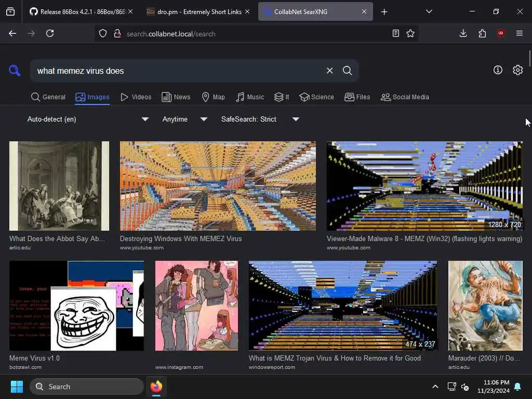This screenshot has width=532, height=399.
Task: Open Viewer-Made Malware 8 thumbnail
Action: click(x=424, y=186)
